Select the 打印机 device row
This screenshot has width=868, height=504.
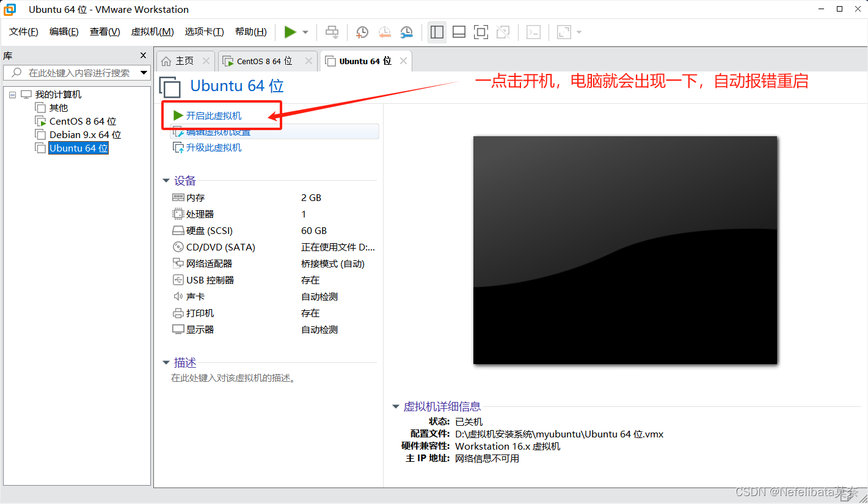point(274,313)
